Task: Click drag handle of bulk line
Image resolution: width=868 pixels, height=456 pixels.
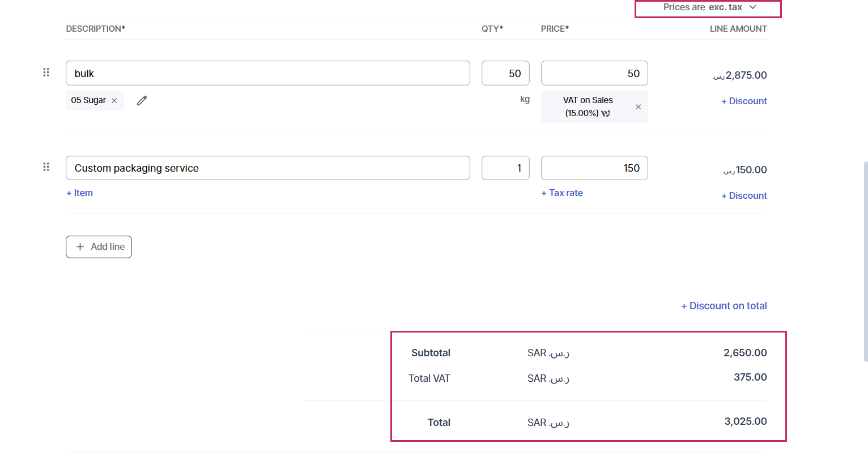Action: tap(46, 73)
